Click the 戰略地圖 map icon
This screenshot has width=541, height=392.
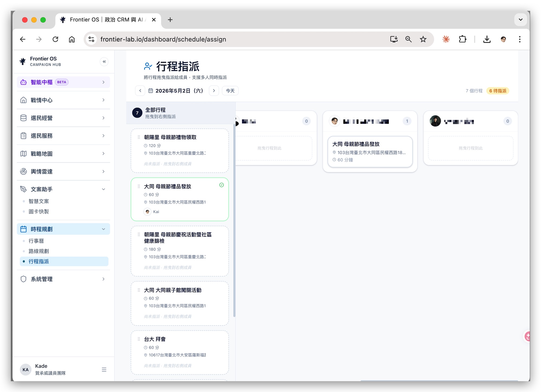(24, 154)
